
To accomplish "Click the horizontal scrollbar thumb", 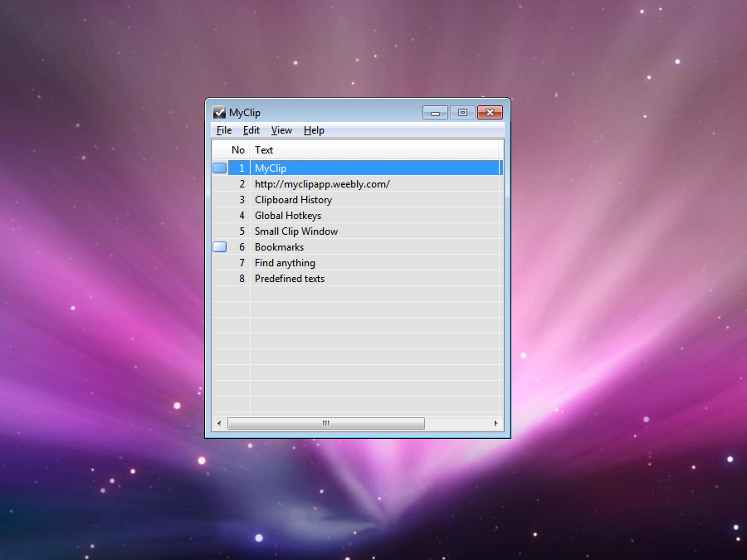I will pyautogui.click(x=326, y=423).
